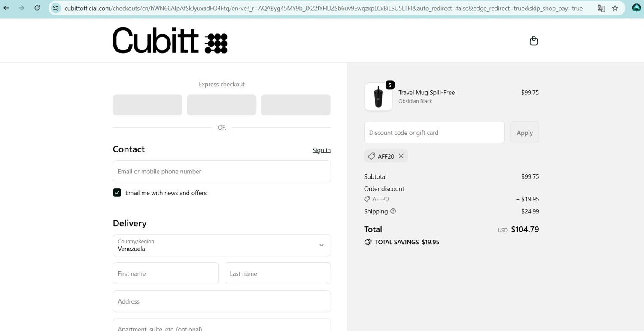The height and width of the screenshot is (331, 644).
Task: Click the Apply discount button
Action: pyautogui.click(x=525, y=132)
